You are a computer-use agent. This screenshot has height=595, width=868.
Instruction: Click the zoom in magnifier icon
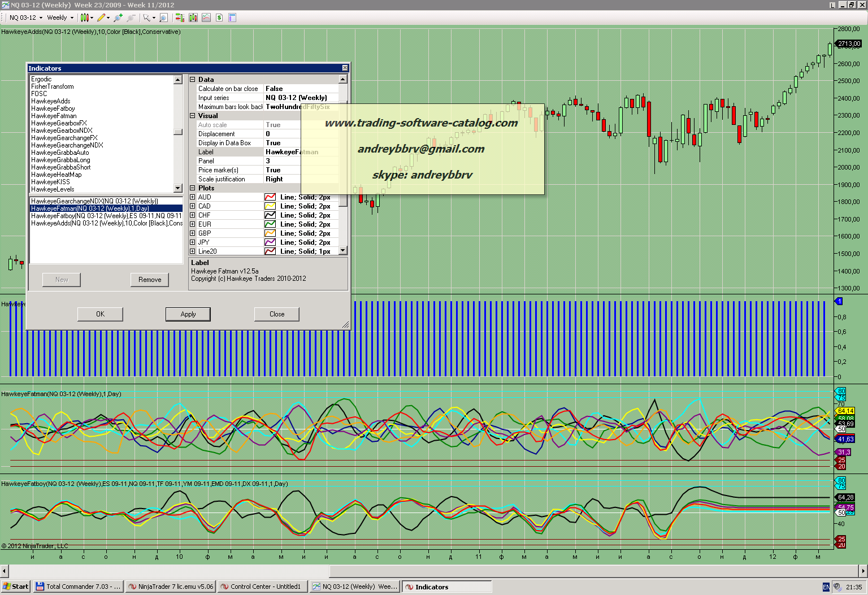click(x=118, y=18)
